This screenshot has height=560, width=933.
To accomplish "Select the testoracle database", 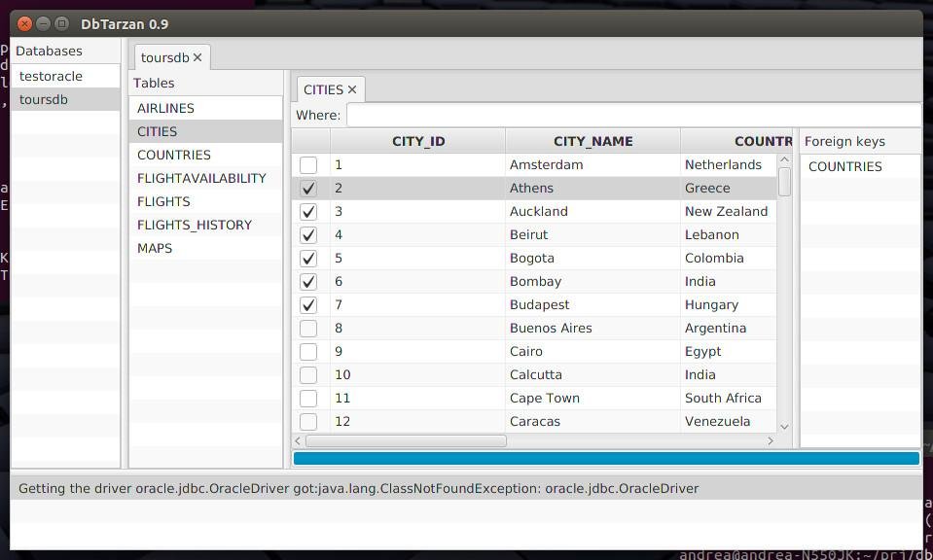I will pyautogui.click(x=65, y=76).
